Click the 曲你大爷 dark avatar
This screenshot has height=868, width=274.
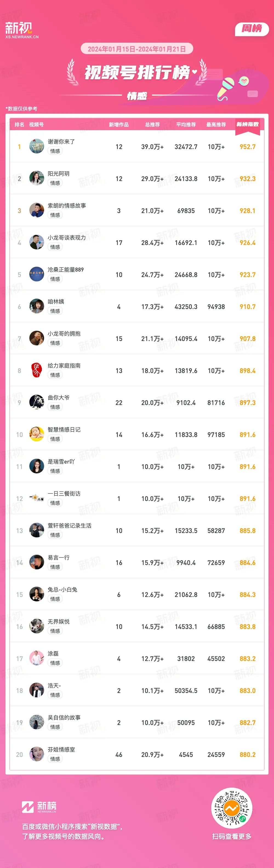pyautogui.click(x=37, y=402)
